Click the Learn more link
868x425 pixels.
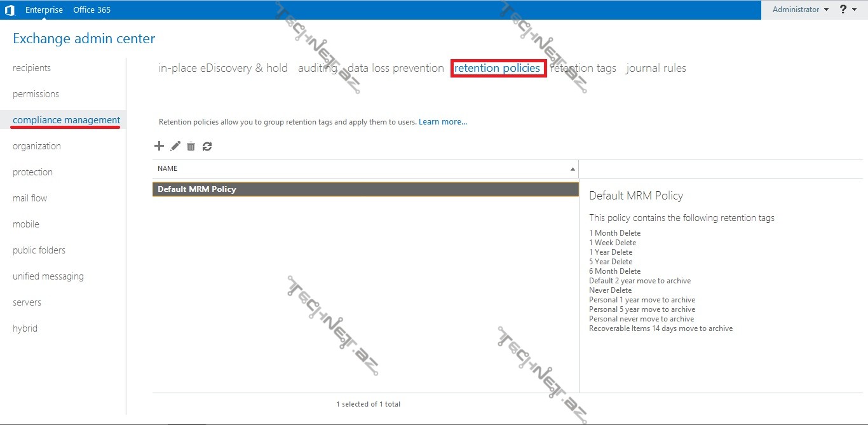(x=442, y=122)
